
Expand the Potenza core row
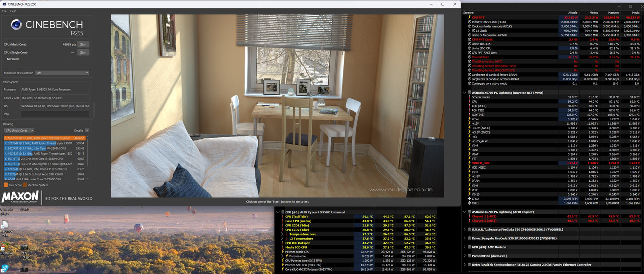tap(282, 256)
